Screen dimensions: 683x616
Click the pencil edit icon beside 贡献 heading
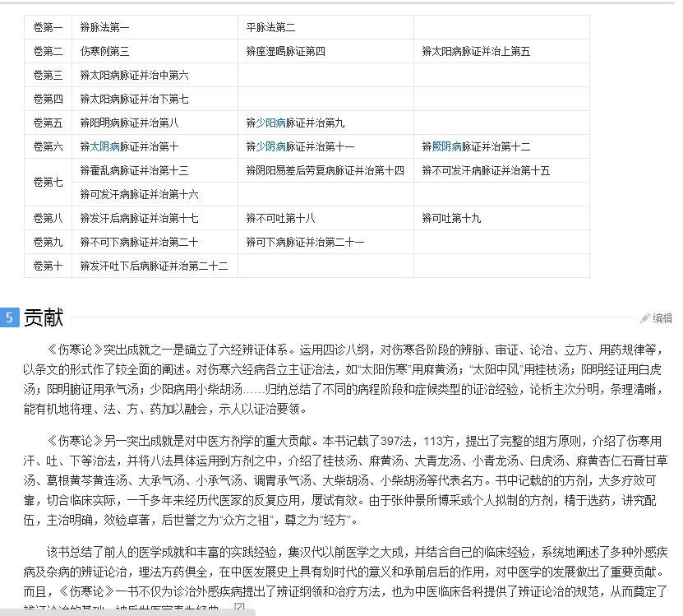[x=645, y=318]
